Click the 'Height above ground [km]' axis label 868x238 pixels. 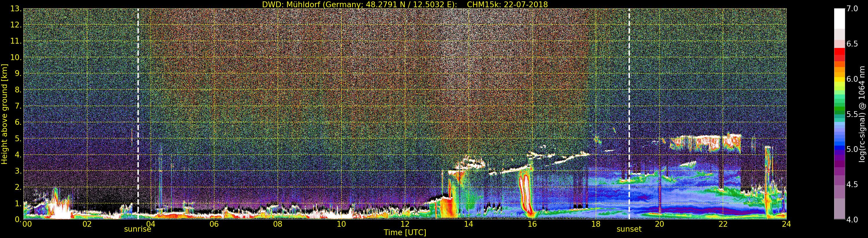click(x=4, y=114)
